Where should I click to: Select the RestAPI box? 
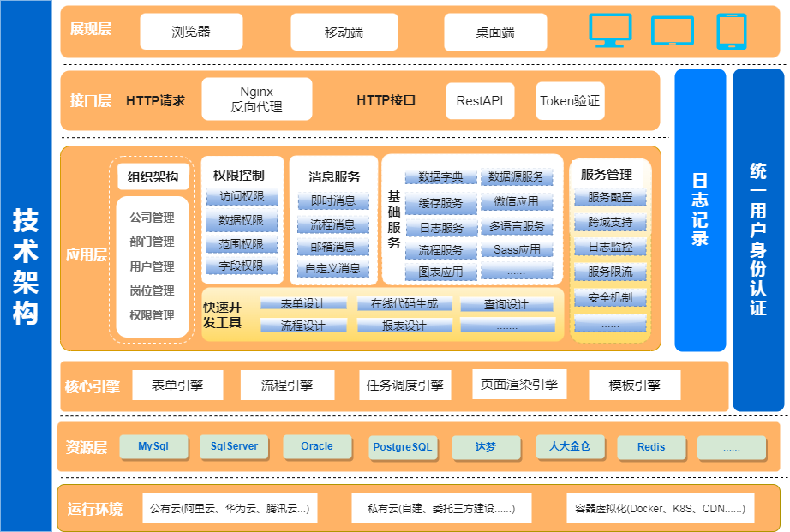[479, 101]
